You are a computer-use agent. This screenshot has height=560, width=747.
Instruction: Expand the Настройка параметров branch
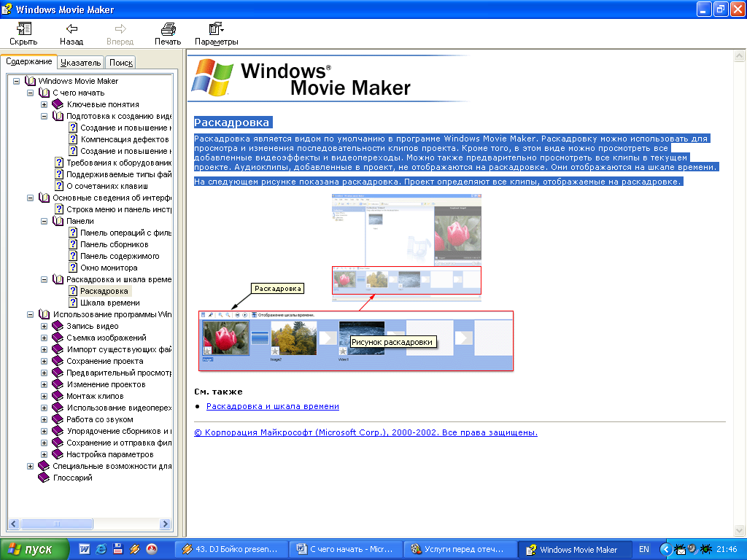tap(44, 454)
